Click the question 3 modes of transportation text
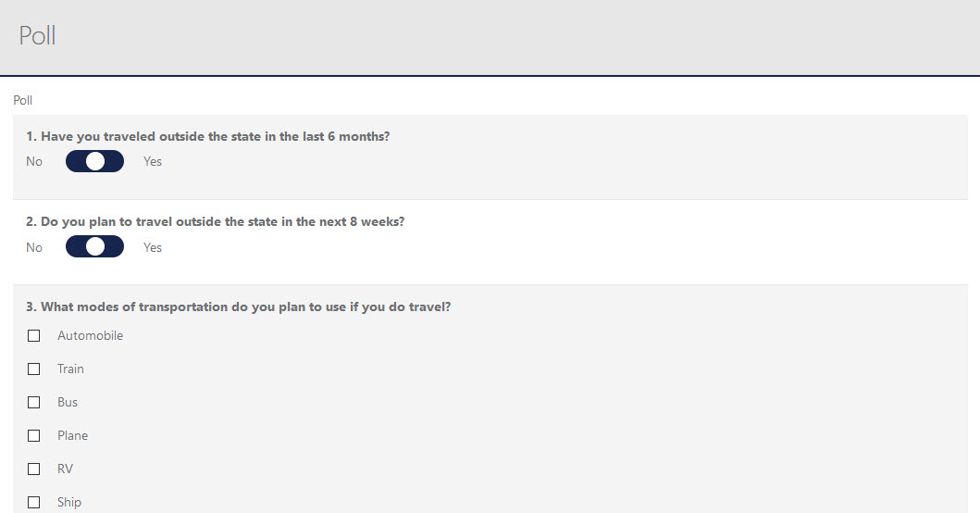The width and height of the screenshot is (980, 513). pos(239,307)
